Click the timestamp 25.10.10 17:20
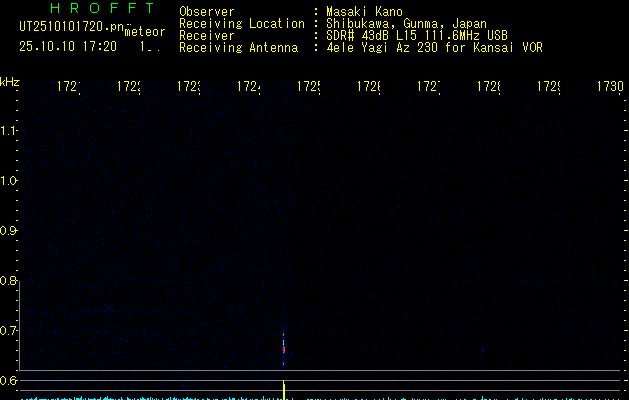Image resolution: width=629 pixels, height=400 pixels. click(x=68, y=47)
